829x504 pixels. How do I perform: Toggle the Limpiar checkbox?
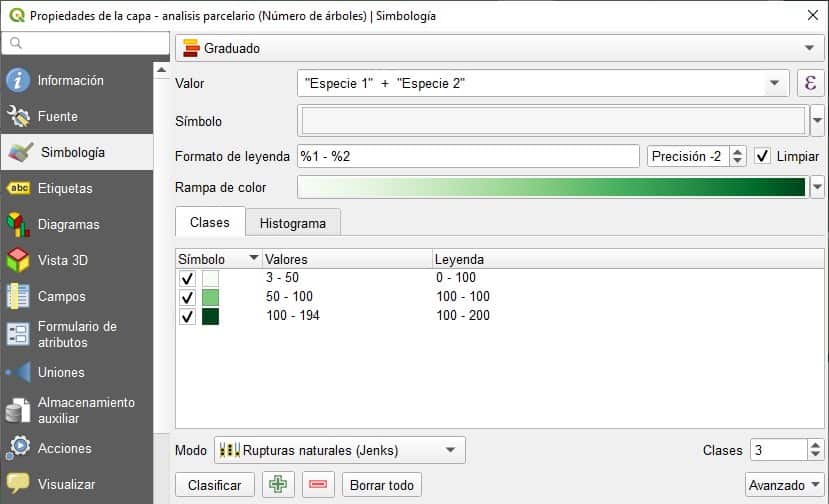[x=763, y=156]
